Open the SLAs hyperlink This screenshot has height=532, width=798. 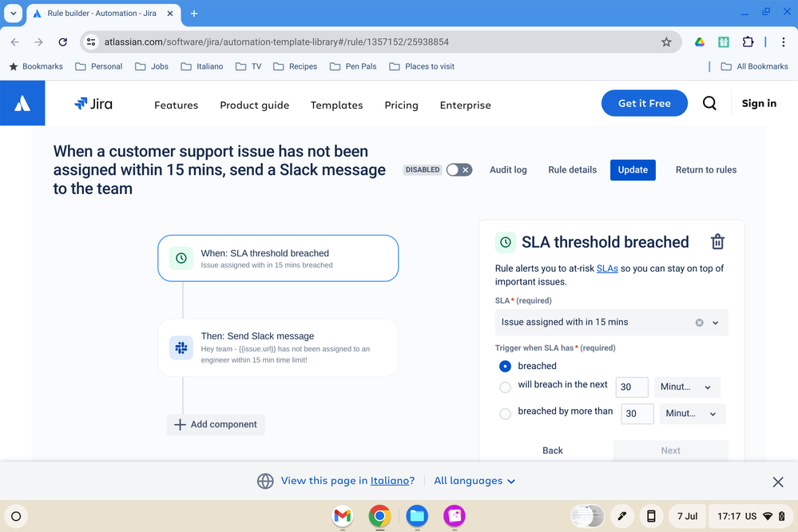[607, 268]
